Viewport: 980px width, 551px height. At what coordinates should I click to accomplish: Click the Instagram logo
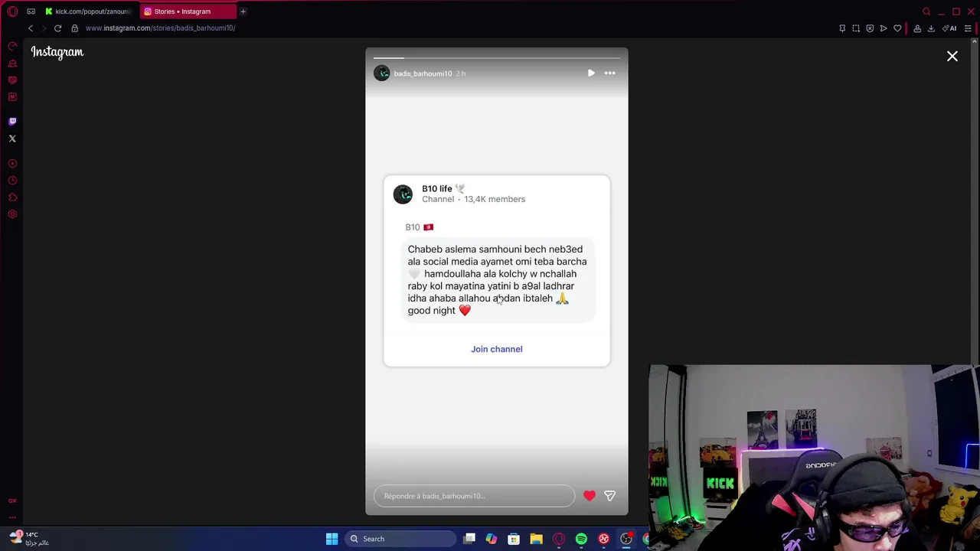click(57, 52)
